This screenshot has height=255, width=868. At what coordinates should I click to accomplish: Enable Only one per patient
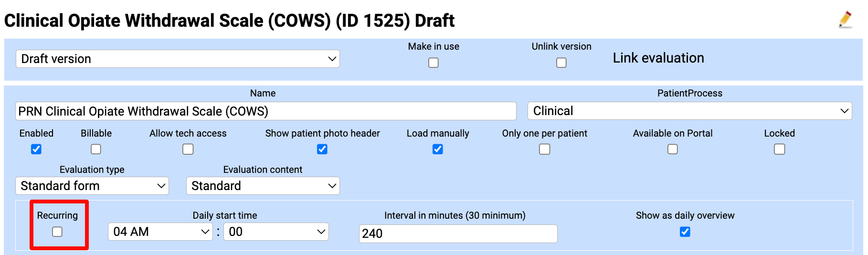point(545,149)
